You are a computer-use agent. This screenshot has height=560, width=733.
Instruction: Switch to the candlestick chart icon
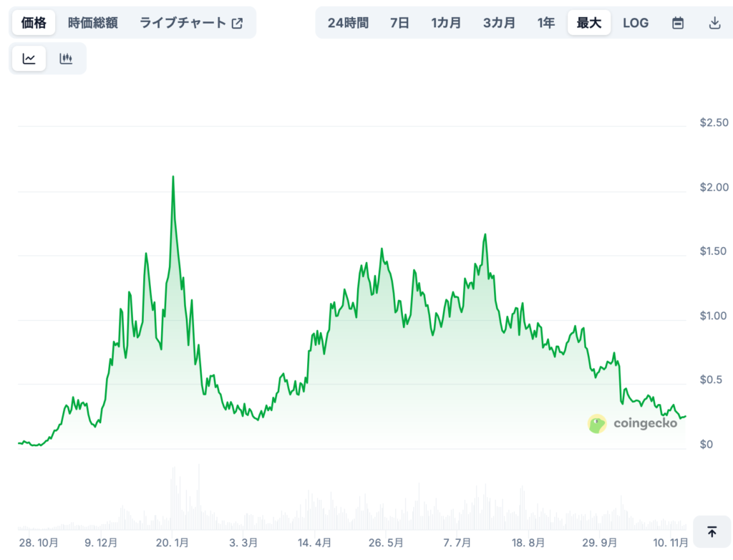[66, 58]
